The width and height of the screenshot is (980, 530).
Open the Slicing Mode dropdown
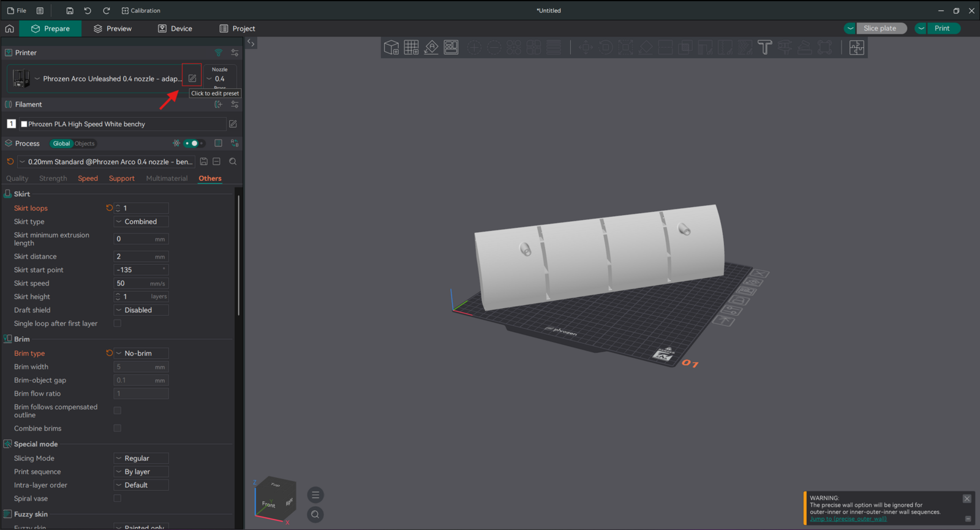[x=141, y=458]
